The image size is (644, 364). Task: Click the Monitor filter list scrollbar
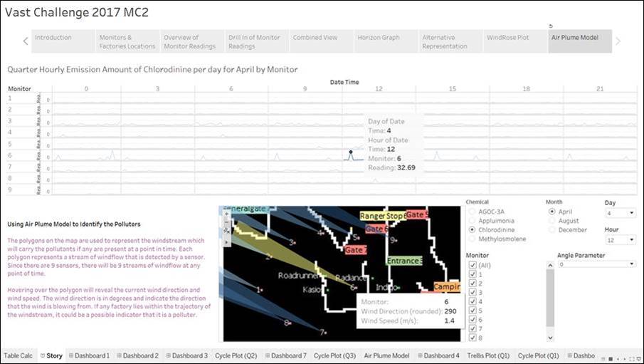(x=549, y=299)
